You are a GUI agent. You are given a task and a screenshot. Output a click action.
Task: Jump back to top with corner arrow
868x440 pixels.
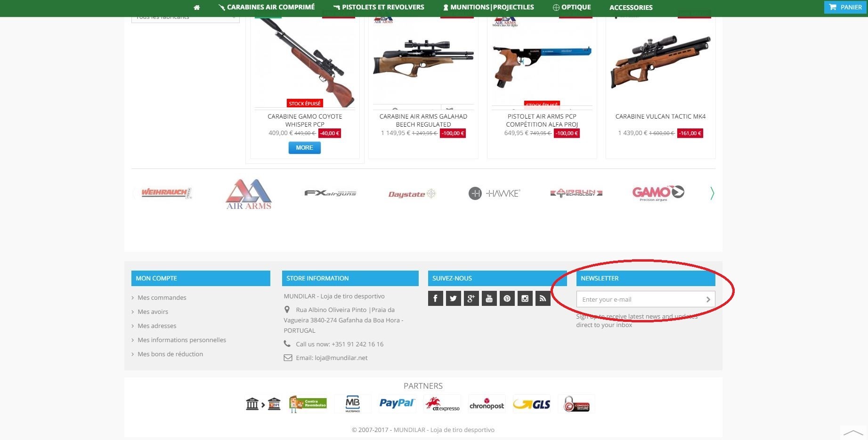853,432
